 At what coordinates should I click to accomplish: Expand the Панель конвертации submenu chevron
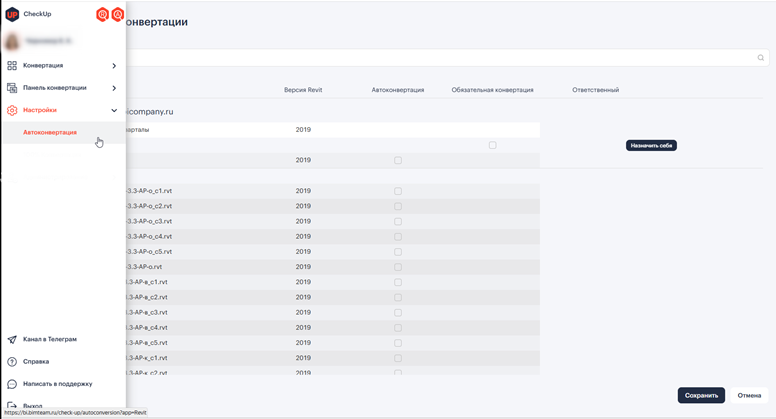tap(114, 88)
